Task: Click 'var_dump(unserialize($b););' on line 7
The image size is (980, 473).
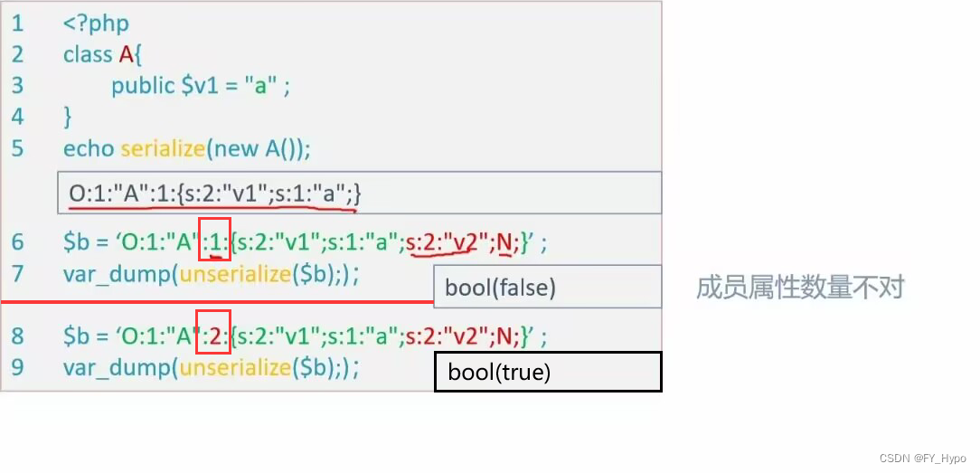Action: (211, 275)
